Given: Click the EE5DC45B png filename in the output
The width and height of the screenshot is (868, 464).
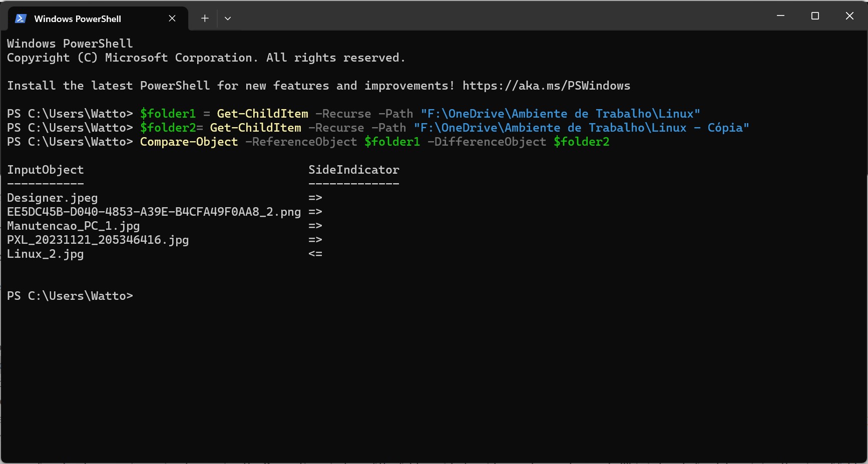Looking at the screenshot, I should click(154, 212).
